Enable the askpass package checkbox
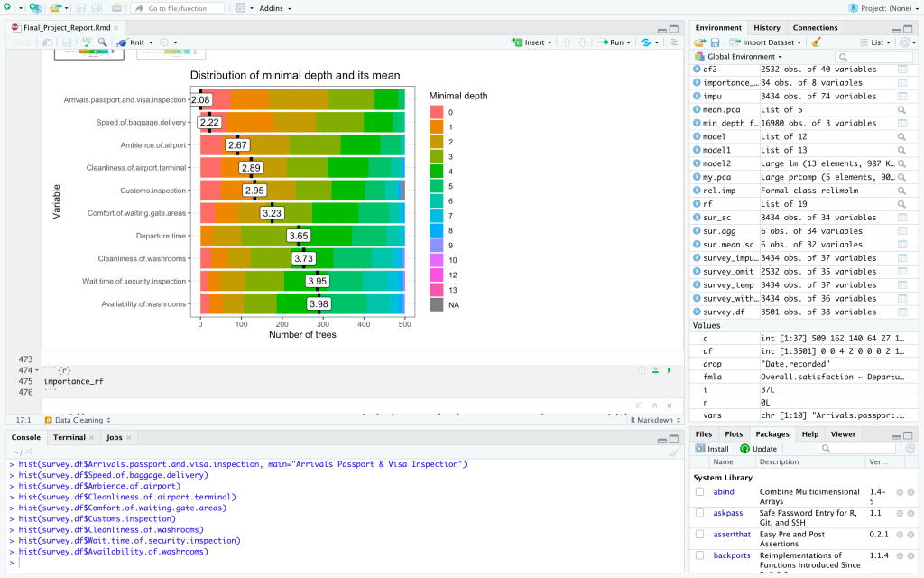This screenshot has width=924, height=578. (700, 513)
